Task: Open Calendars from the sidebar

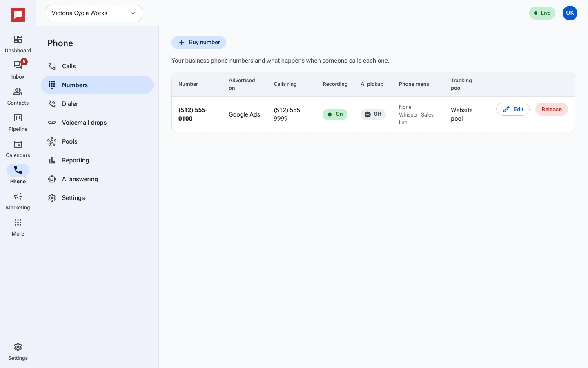Action: click(x=18, y=149)
